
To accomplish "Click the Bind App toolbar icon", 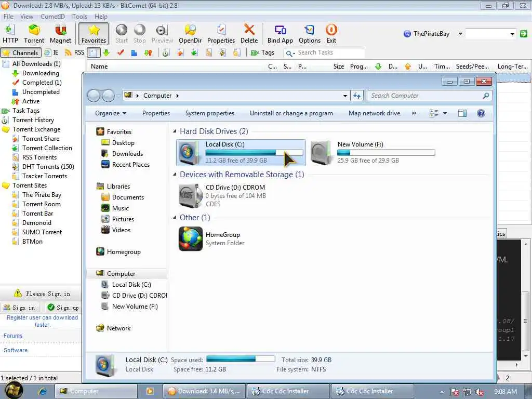I will coord(280,34).
